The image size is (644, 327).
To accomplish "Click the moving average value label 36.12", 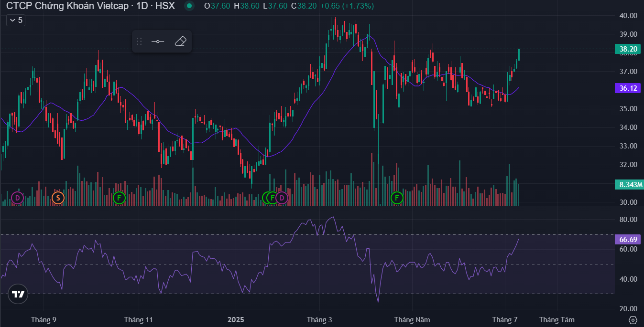I will point(628,88).
